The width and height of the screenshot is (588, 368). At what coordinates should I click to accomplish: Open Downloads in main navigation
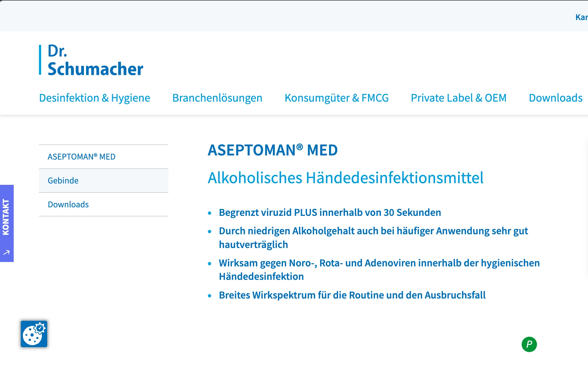[x=556, y=98]
